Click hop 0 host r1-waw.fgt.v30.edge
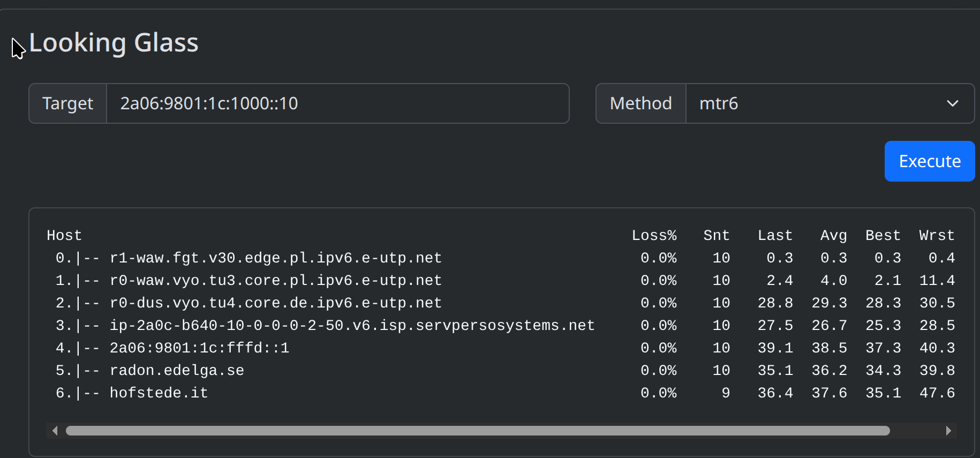The width and height of the screenshot is (980, 458). tap(275, 258)
